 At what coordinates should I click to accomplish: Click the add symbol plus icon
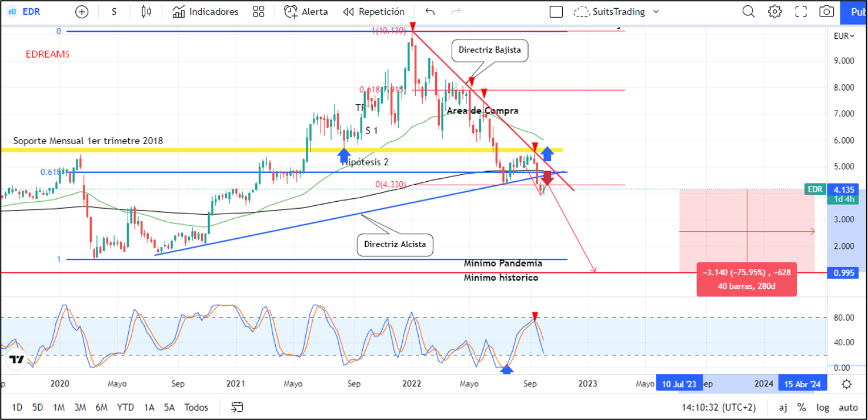coord(82,12)
